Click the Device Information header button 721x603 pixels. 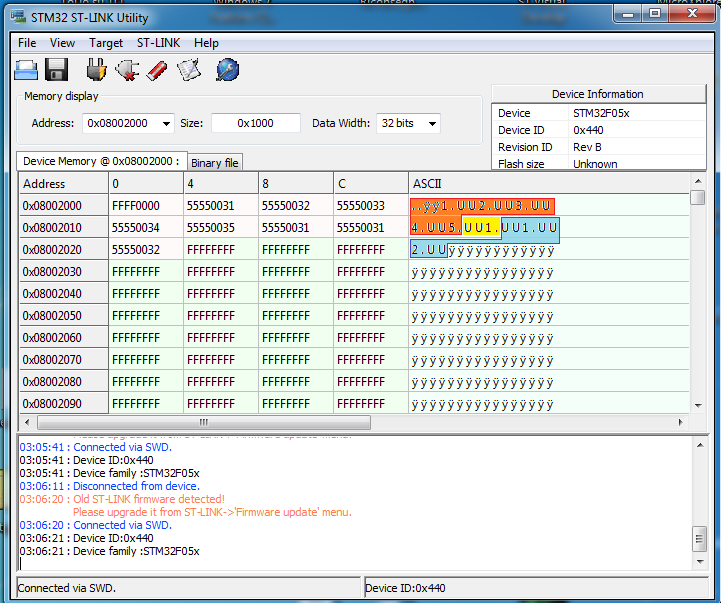598,94
